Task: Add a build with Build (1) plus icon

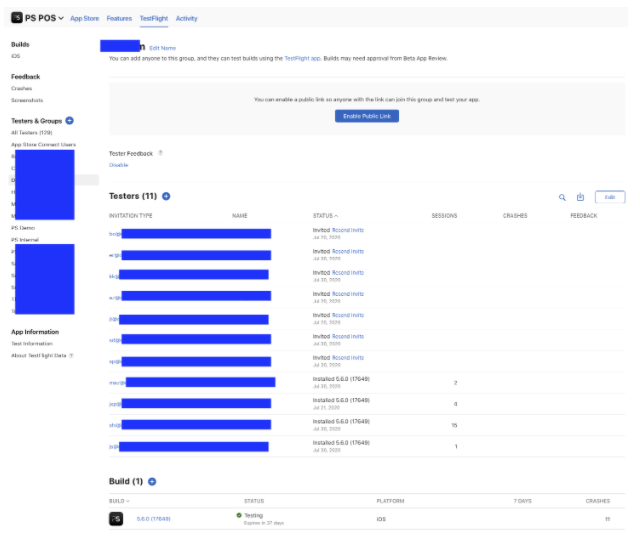Action: coord(152,482)
